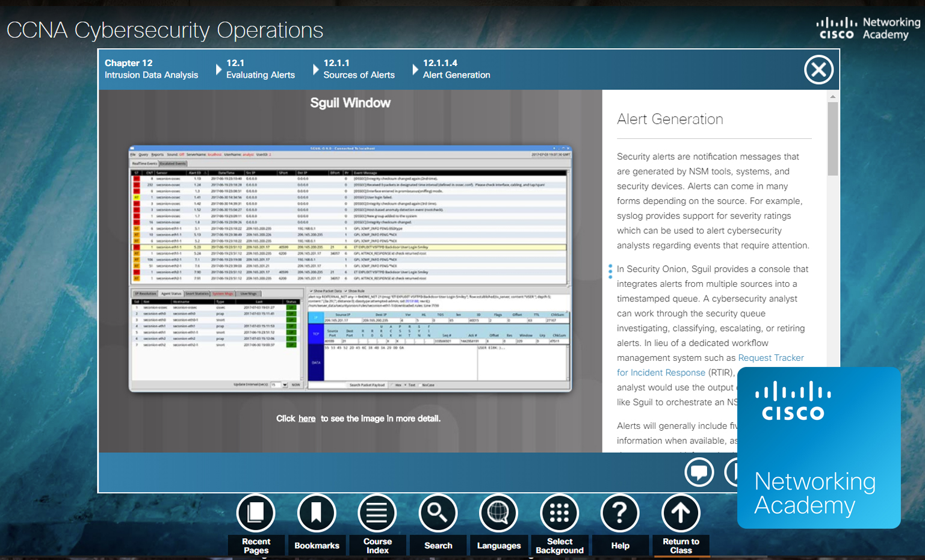Open the Request Tracker for Incident Response link
The width and height of the screenshot is (925, 560).
[710, 365]
